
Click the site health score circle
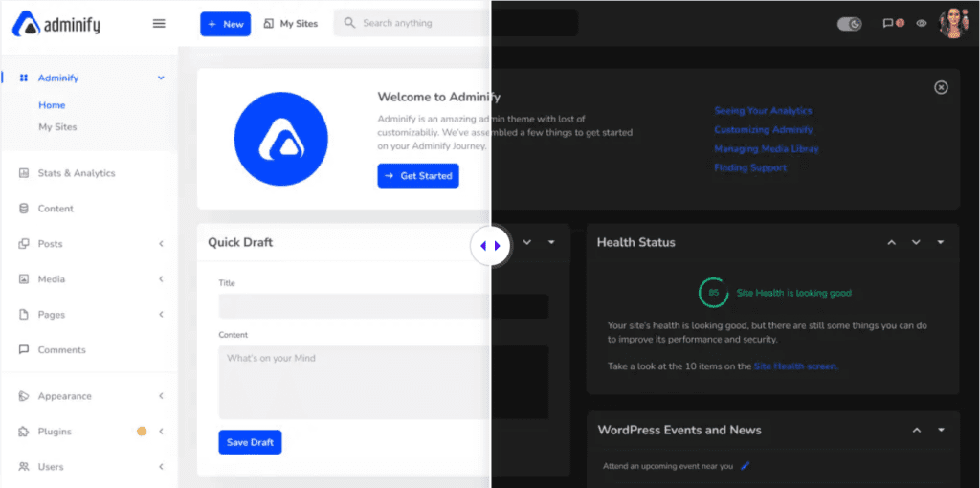[x=713, y=293]
